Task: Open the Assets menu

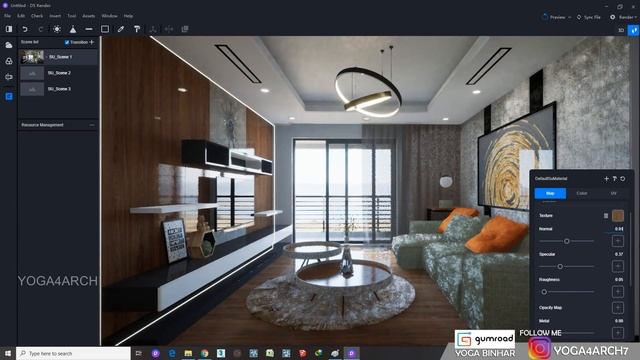Action: 89,16
